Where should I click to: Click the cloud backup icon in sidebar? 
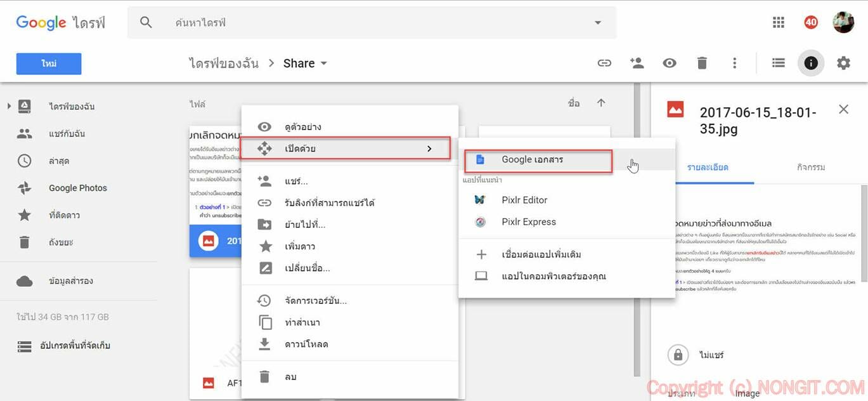tap(24, 281)
